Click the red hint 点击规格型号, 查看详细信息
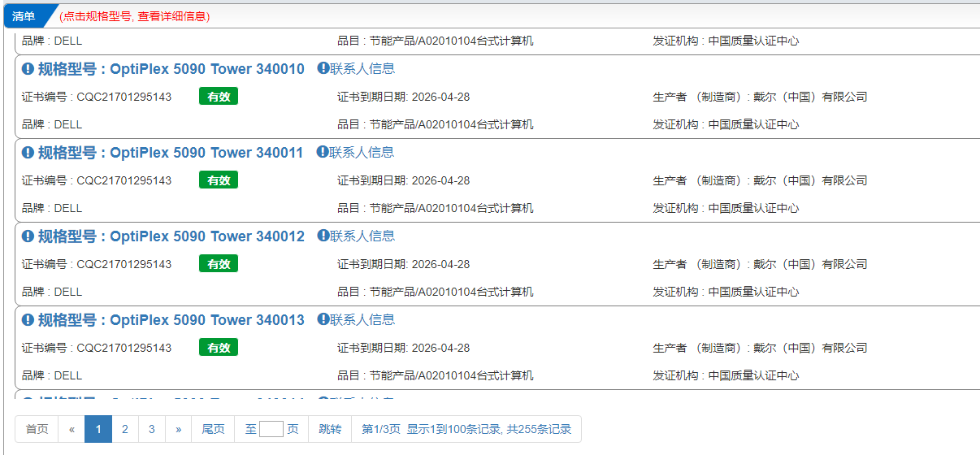 (135, 16)
